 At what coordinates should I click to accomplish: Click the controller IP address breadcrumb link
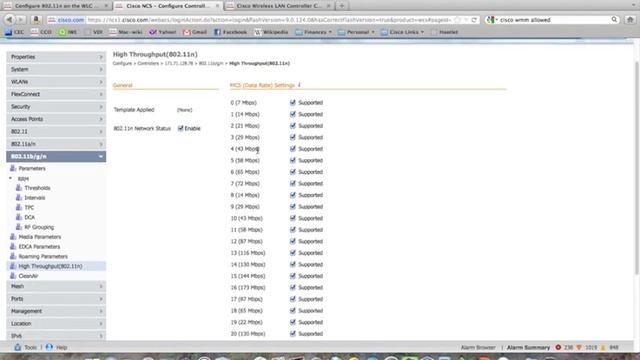pyautogui.click(x=179, y=63)
